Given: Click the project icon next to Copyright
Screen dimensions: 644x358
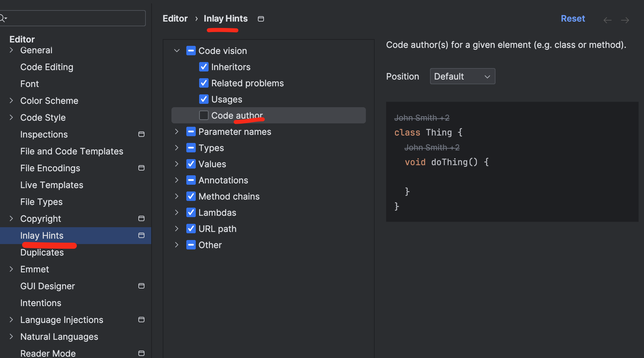Looking at the screenshot, I should point(141,218).
